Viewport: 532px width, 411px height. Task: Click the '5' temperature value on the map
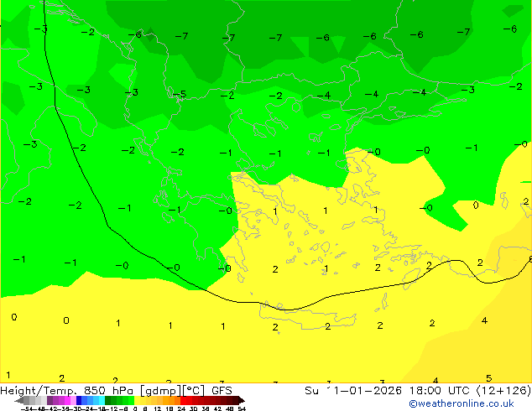click(x=488, y=377)
